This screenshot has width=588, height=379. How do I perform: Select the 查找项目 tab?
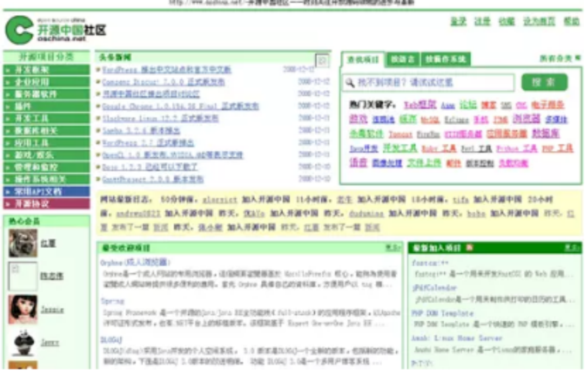point(363,60)
